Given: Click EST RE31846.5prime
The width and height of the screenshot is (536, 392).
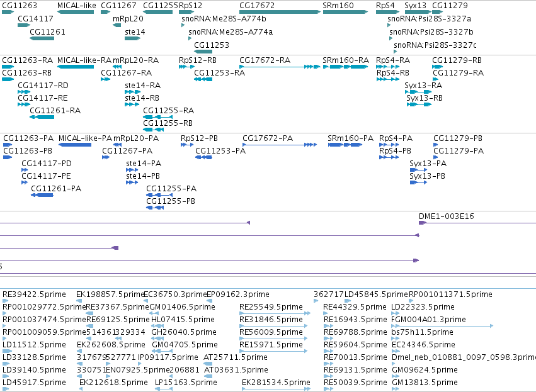Looking at the screenshot, I should 271,320.
